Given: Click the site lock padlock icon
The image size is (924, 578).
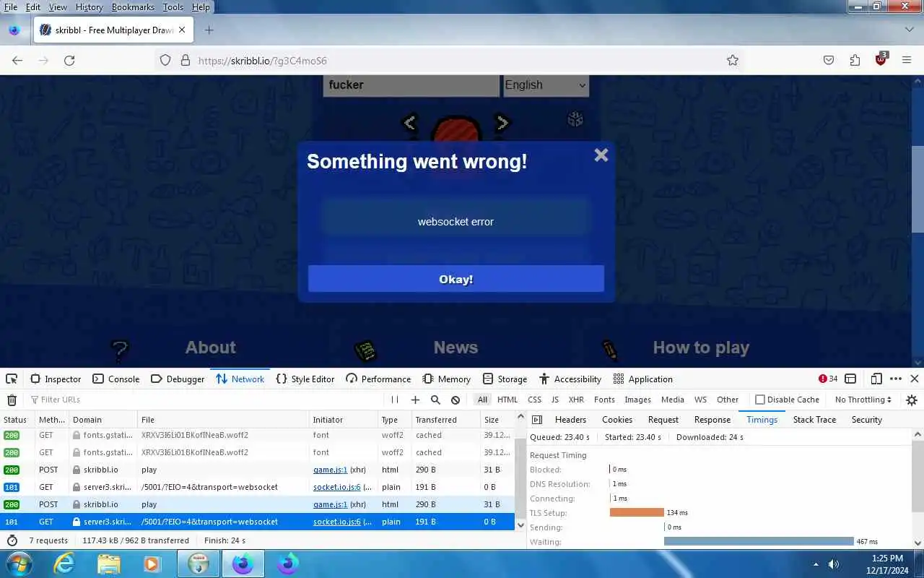Looking at the screenshot, I should coord(186,61).
